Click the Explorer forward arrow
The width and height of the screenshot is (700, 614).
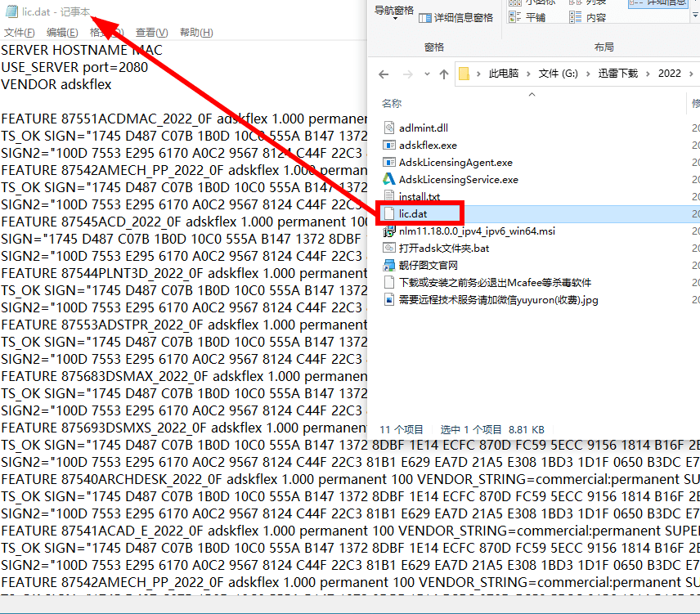[407, 74]
